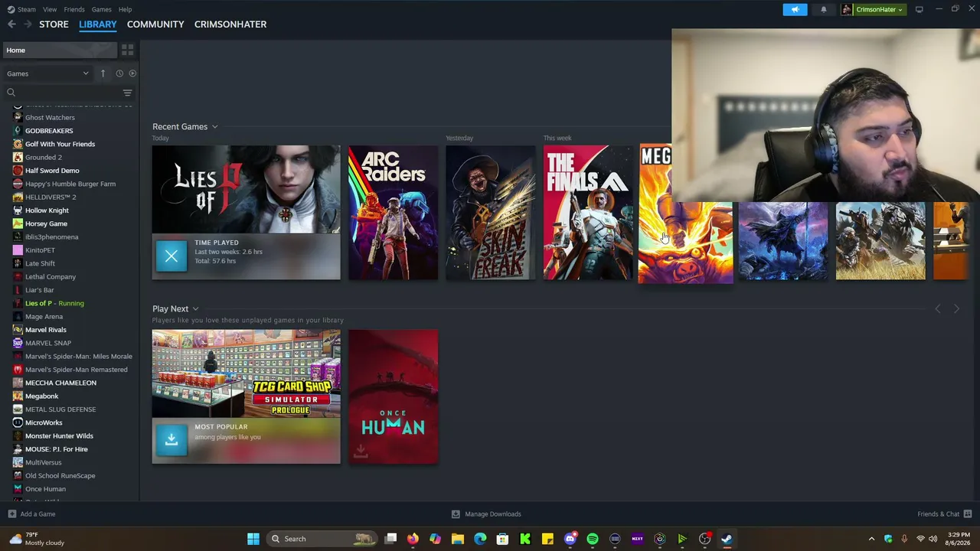Stop the running Lies of P game
Viewport: 980px width, 551px height.
coord(171,256)
